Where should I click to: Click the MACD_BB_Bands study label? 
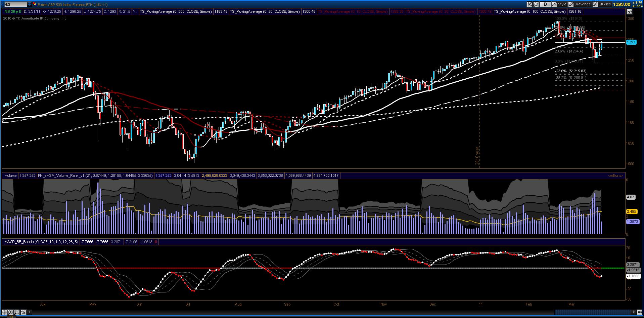(41, 242)
